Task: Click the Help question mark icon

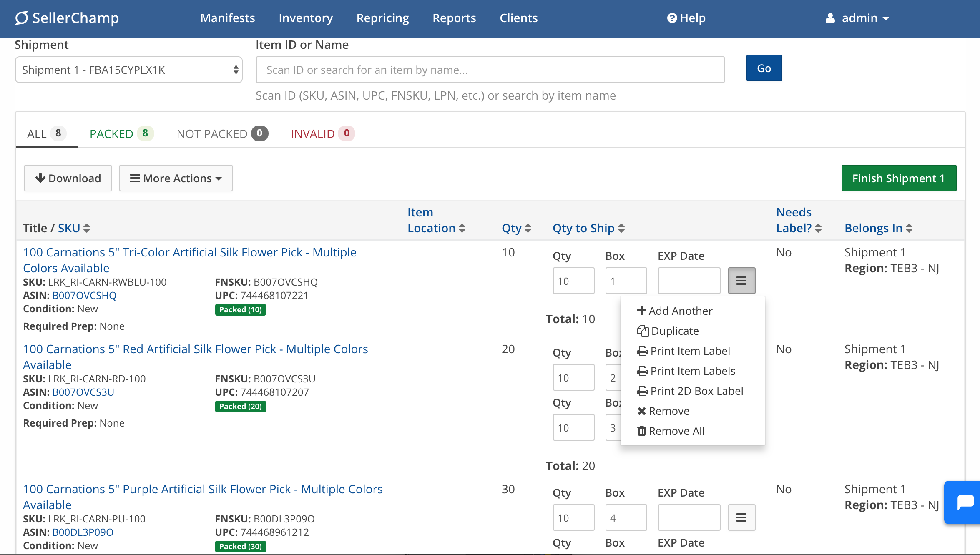Action: click(671, 18)
